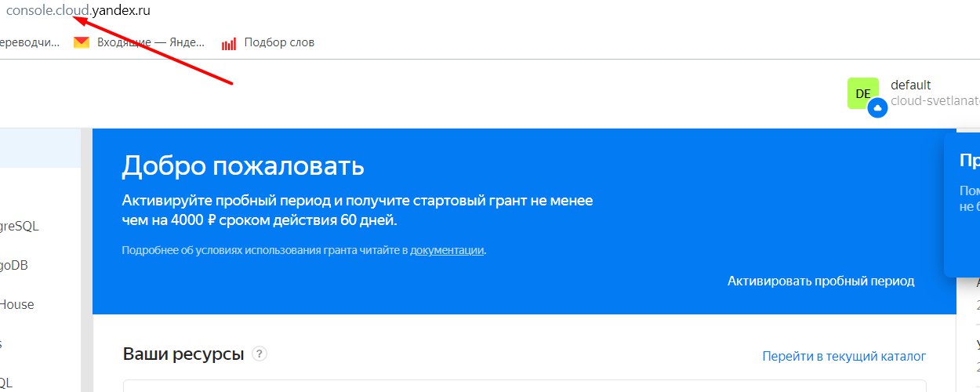The height and width of the screenshot is (392, 980).
Task: Select the MongoDB sidebar item
Action: tap(16, 266)
